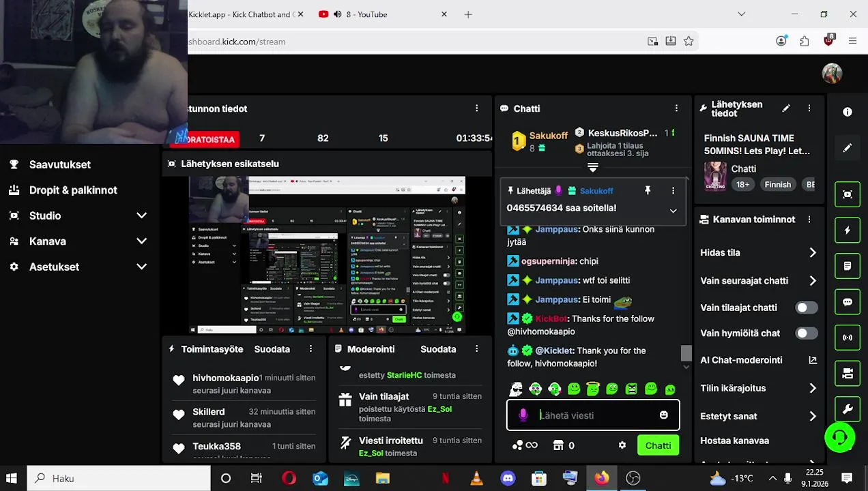Click the channel points infinity icon

click(525, 445)
